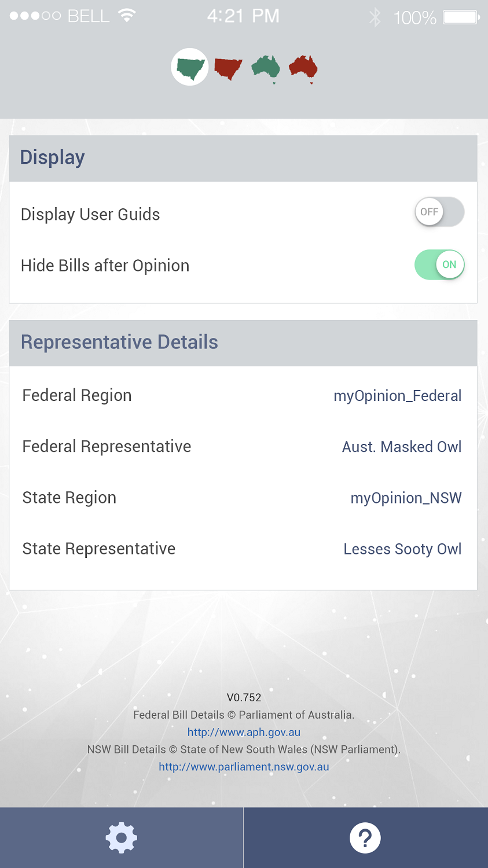The width and height of the screenshot is (488, 868).
Task: Tap the signal strength dots
Action: pyautogui.click(x=35, y=16)
